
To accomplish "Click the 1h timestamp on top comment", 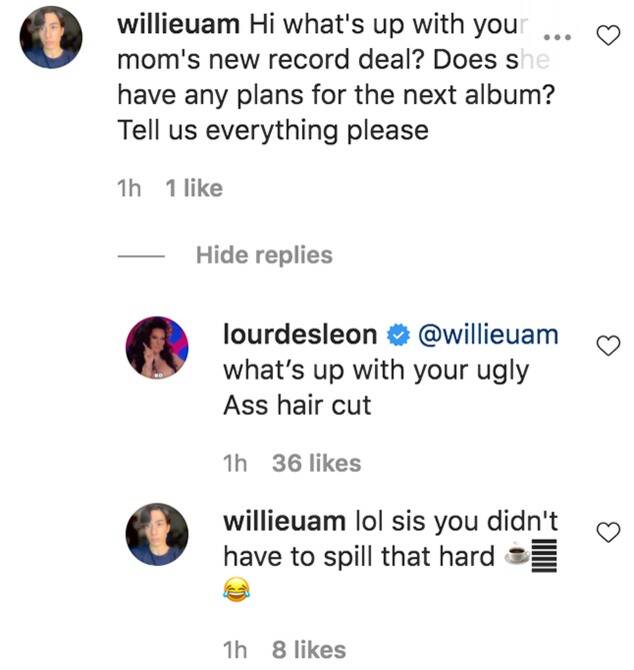I will [129, 188].
